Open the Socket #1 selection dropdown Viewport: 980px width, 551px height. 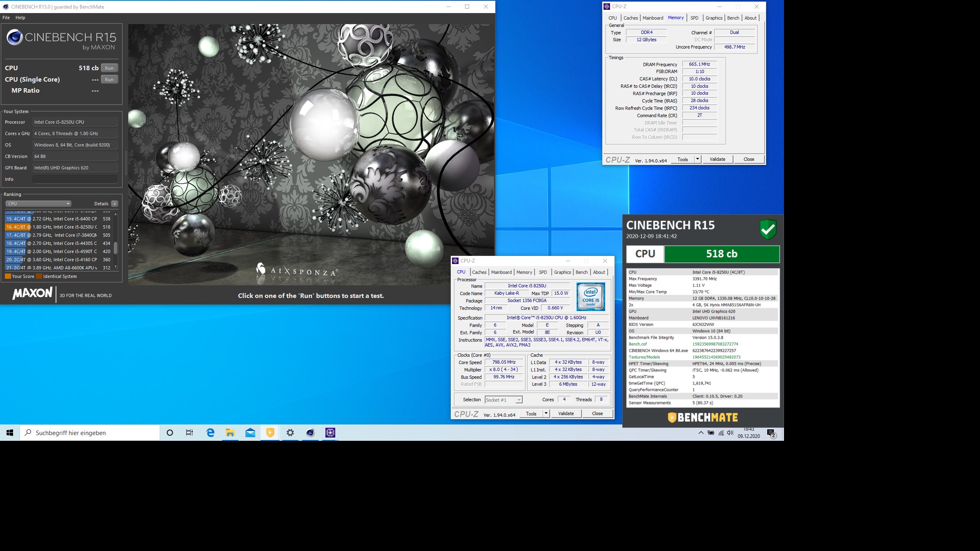click(x=503, y=400)
